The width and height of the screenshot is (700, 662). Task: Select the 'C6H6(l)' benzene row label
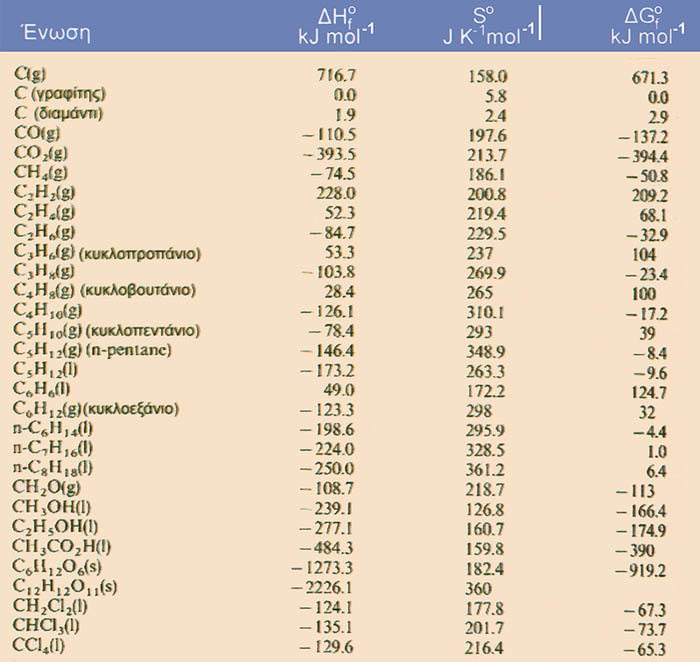[x=42, y=389]
